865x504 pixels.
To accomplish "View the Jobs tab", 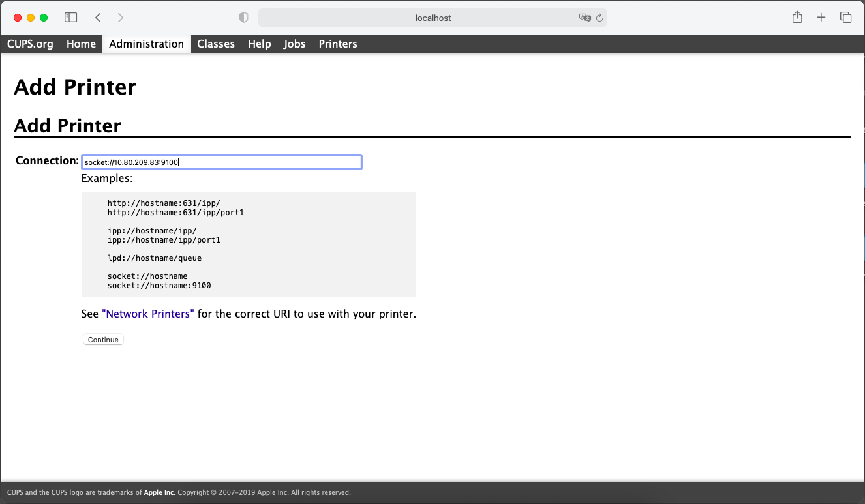I will coord(294,44).
